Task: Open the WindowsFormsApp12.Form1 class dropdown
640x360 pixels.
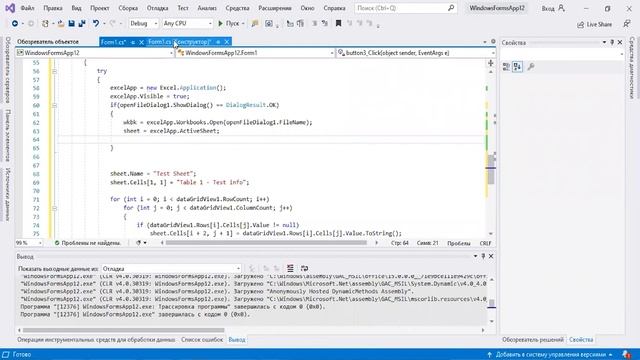Action: 256,53
